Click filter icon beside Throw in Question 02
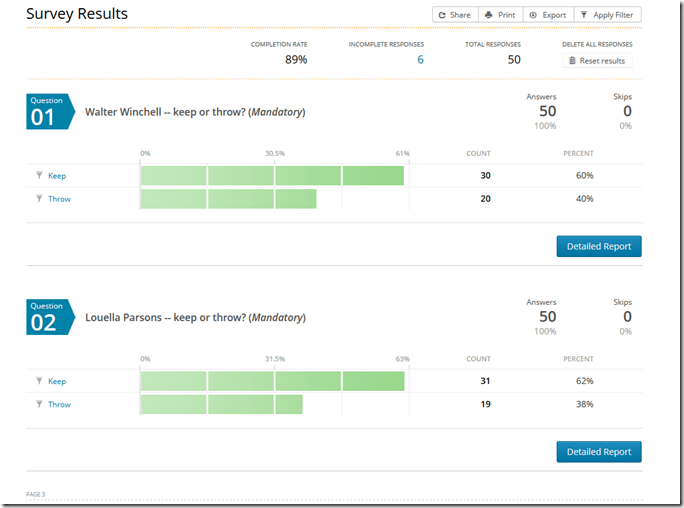The width and height of the screenshot is (684, 508). pos(39,405)
